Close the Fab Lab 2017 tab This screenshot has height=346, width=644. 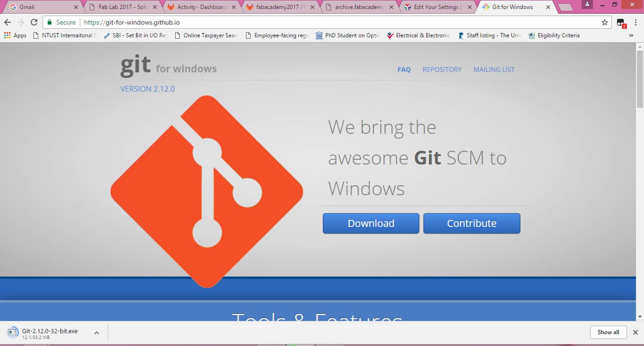pyautogui.click(x=154, y=7)
